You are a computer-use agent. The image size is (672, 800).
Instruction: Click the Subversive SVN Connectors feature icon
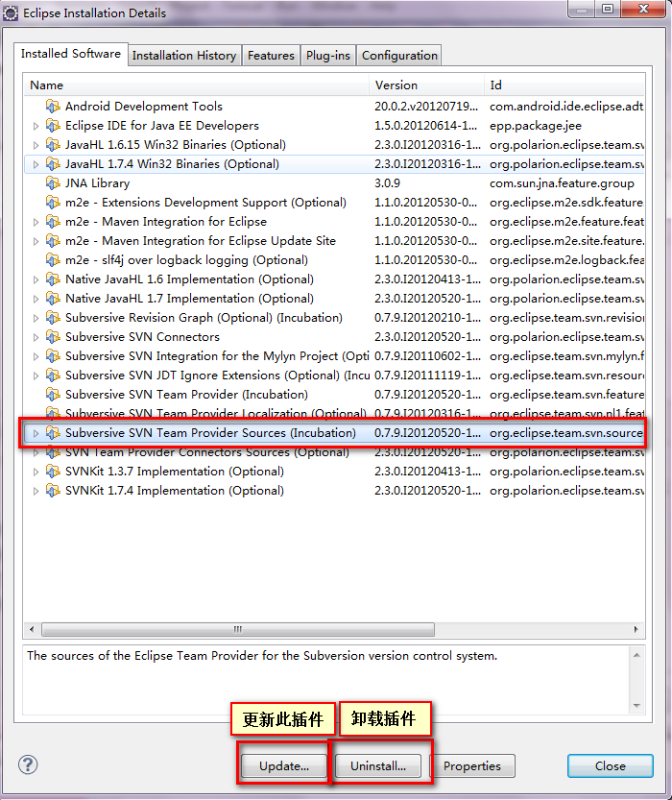click(x=53, y=337)
